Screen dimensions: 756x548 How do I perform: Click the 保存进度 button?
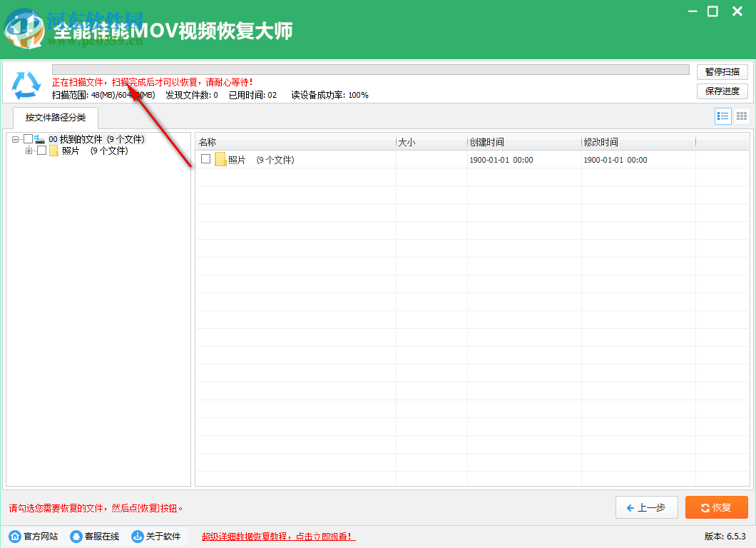coord(722,91)
